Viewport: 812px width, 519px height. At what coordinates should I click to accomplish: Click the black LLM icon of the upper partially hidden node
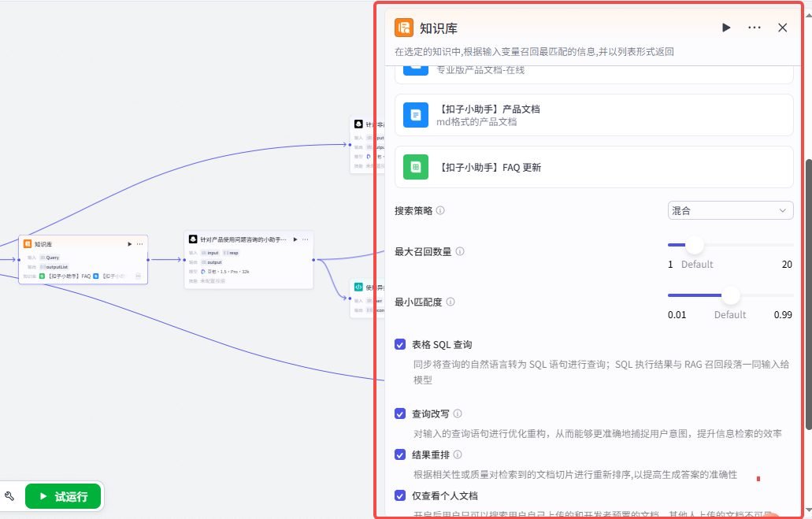pyautogui.click(x=358, y=124)
